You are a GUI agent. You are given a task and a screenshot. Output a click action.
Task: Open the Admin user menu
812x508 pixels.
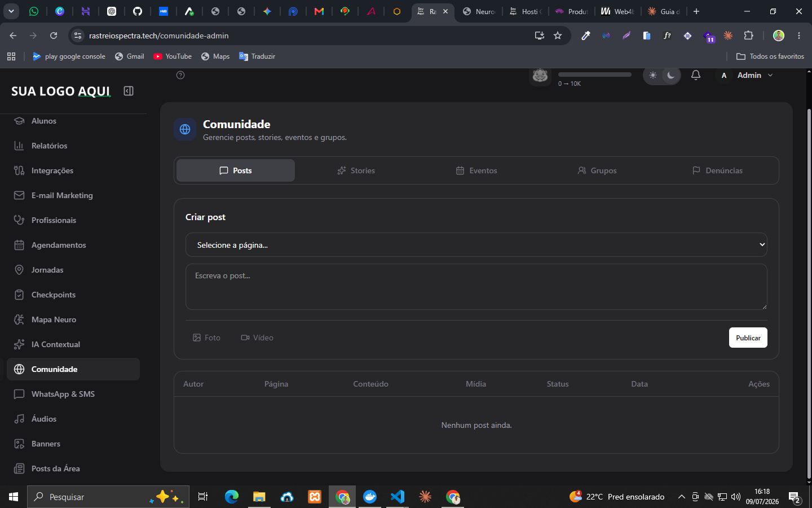pos(748,75)
